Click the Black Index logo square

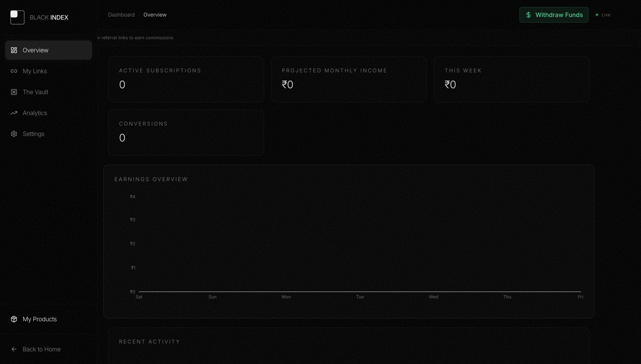[17, 17]
